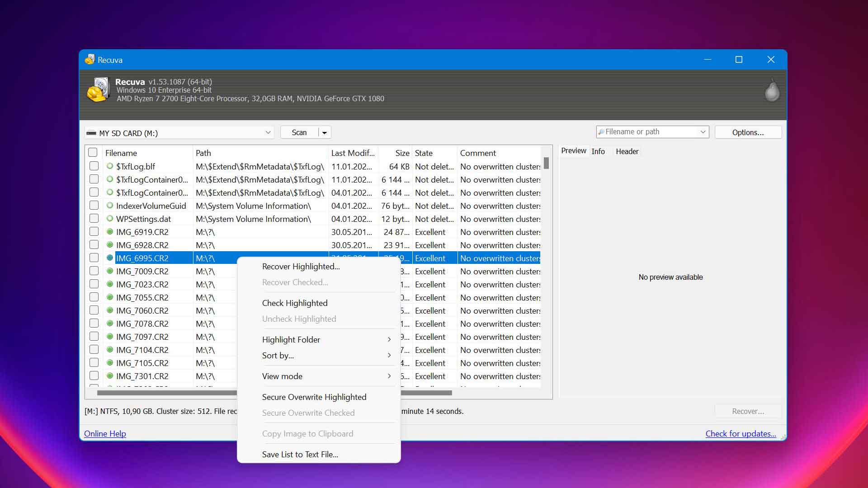Expand the Filename or path filter dropdown
868x488 pixels.
703,132
